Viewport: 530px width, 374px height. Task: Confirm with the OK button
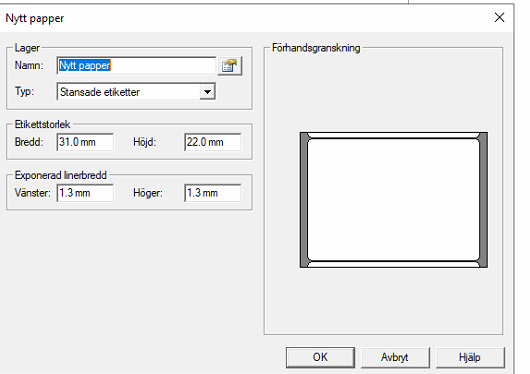pos(320,357)
